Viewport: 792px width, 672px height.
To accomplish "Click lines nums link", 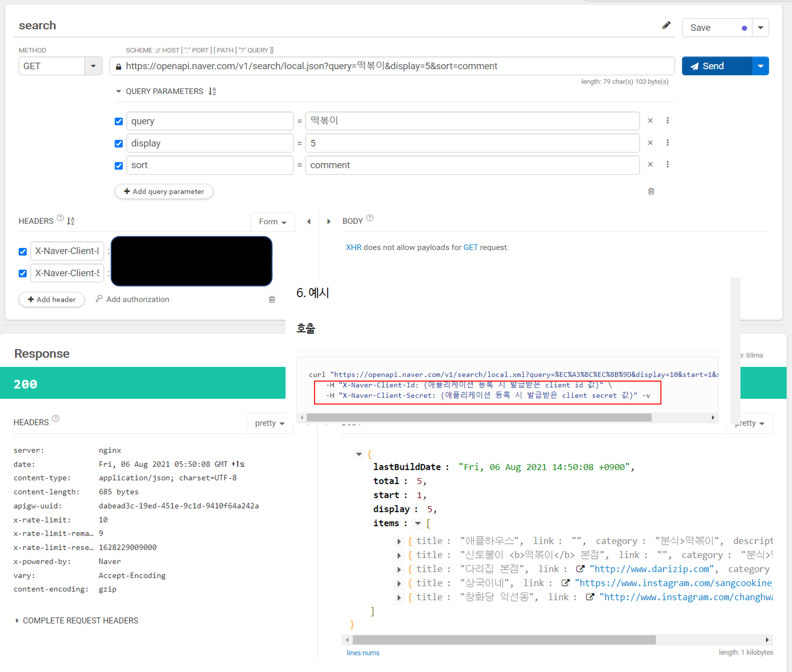I will pyautogui.click(x=363, y=653).
